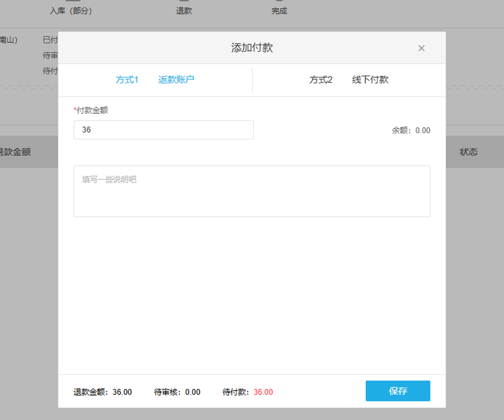Switch to 方式2 线下付款 tab
504x420 pixels.
pos(349,80)
